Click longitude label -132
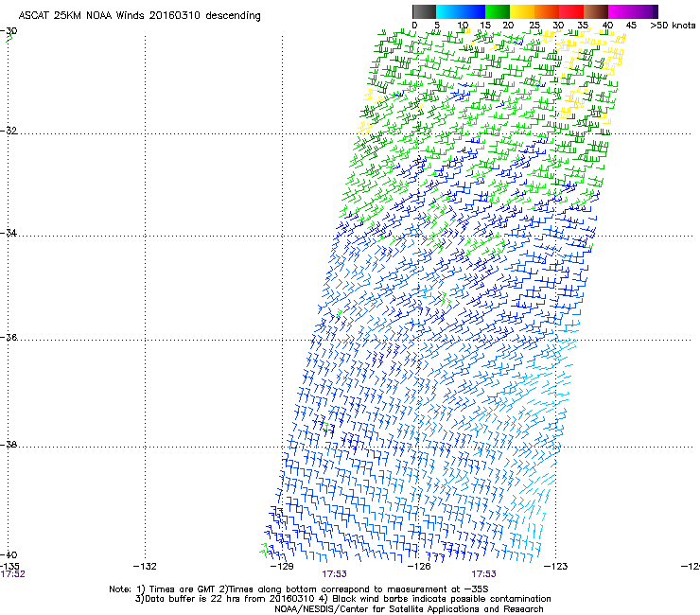Viewport: 700px width, 615px height. pos(145,567)
